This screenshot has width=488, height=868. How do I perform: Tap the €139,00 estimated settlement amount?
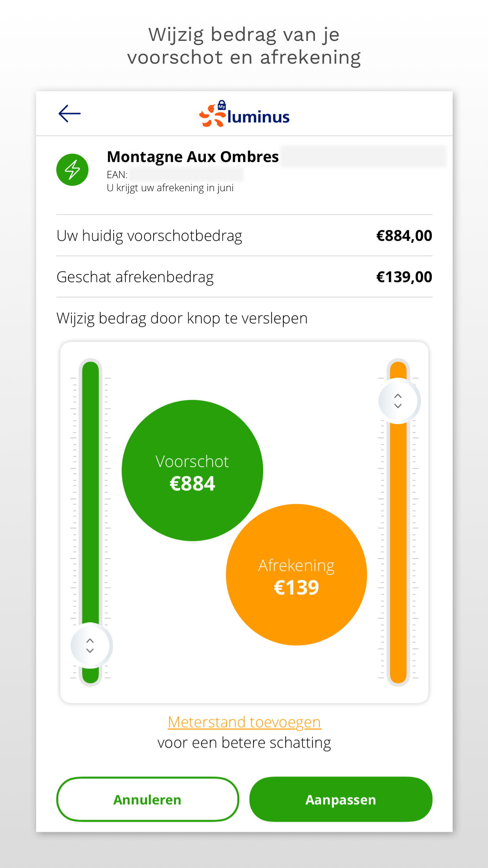[x=404, y=277]
